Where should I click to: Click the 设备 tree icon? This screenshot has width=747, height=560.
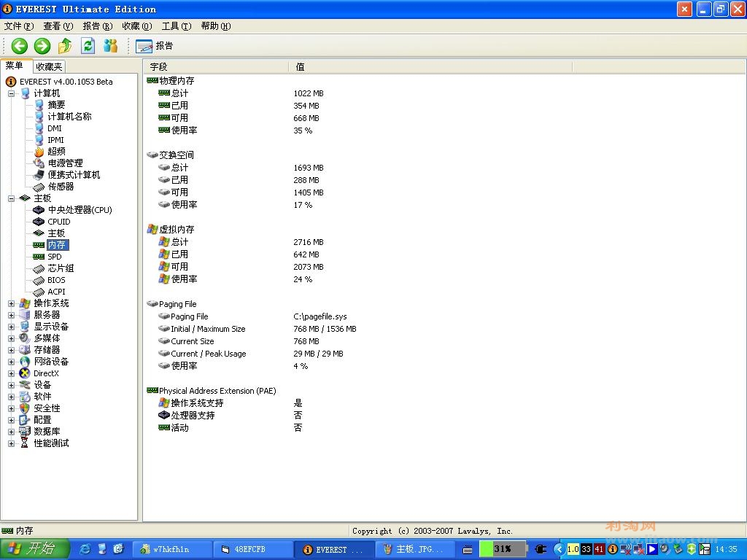coord(25,385)
